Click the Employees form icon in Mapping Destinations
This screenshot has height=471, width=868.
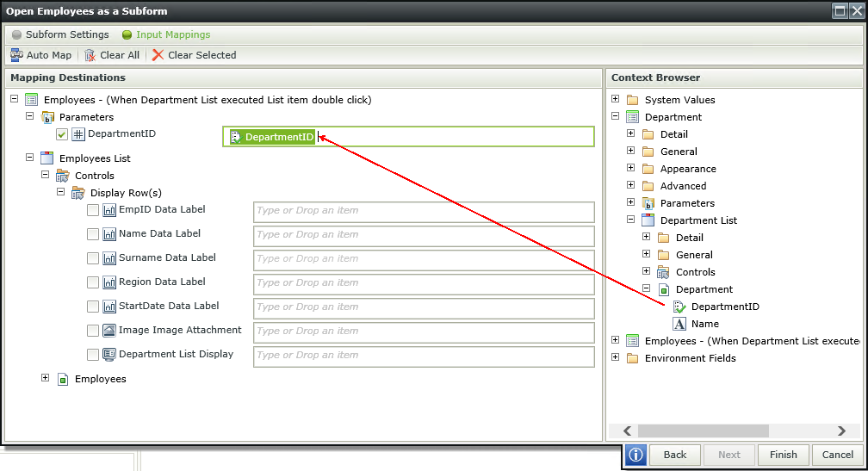click(32, 100)
